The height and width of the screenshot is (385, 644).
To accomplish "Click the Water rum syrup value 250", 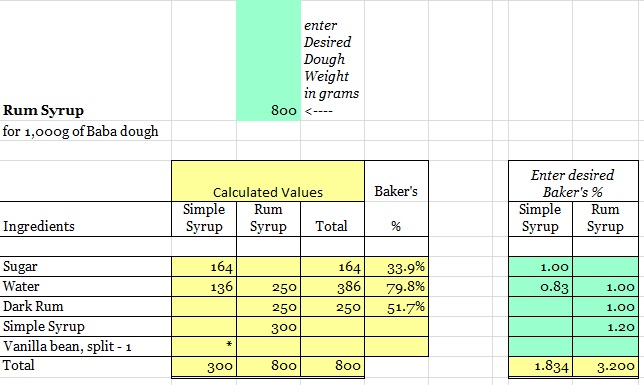I will tap(269, 286).
